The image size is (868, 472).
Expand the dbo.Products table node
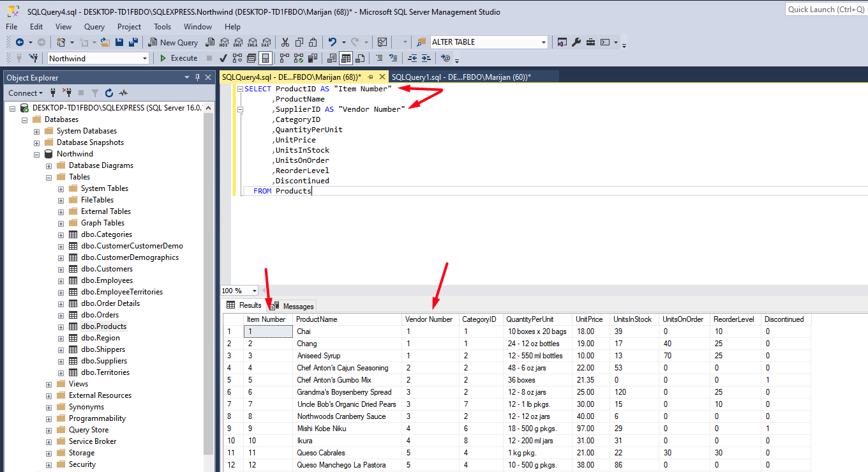point(61,326)
